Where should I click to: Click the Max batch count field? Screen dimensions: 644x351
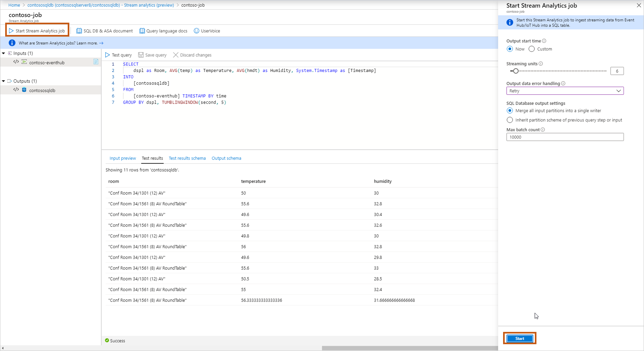tap(565, 137)
